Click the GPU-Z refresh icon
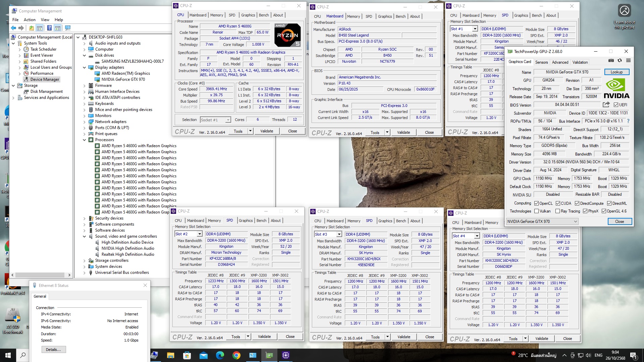This screenshot has height=362, width=644. (620, 60)
